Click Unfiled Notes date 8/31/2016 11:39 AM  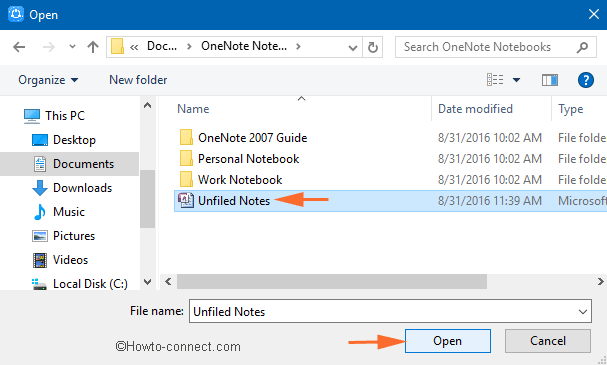(x=490, y=200)
